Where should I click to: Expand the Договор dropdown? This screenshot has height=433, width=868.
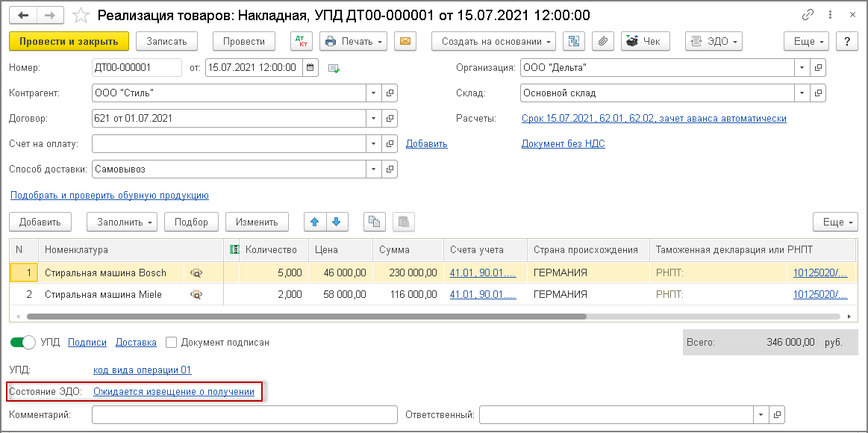(374, 118)
